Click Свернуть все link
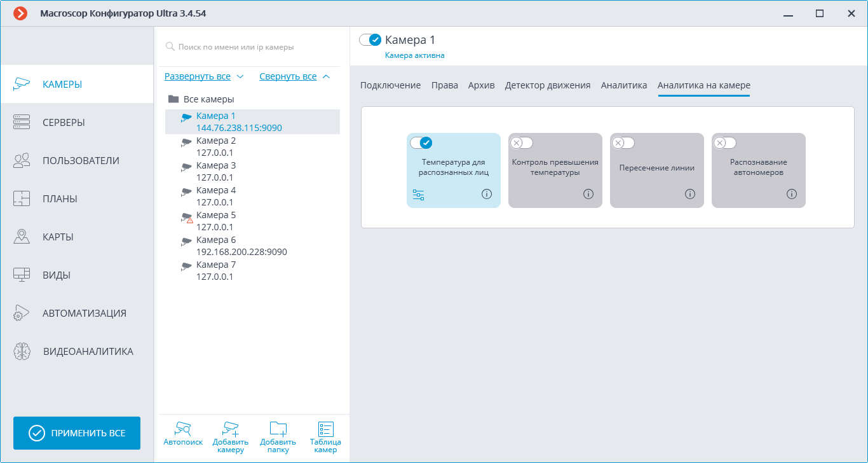Image resolution: width=868 pixels, height=463 pixels. tap(288, 76)
